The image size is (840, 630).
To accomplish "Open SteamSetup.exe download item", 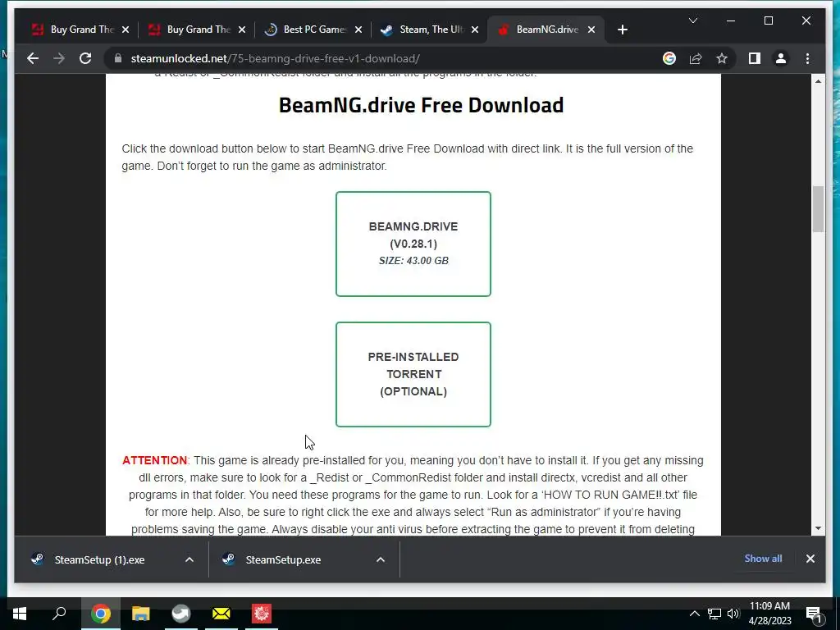I will pyautogui.click(x=283, y=559).
